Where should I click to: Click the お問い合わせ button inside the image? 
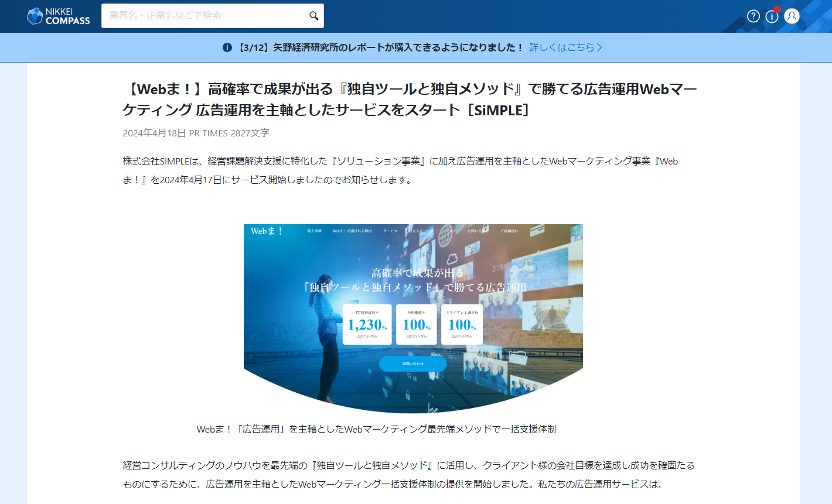pos(413,364)
